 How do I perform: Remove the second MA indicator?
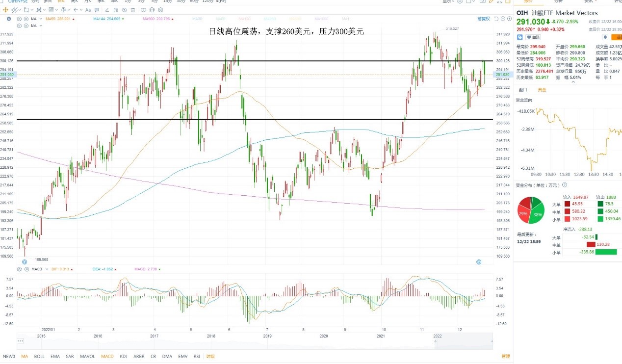26,26
